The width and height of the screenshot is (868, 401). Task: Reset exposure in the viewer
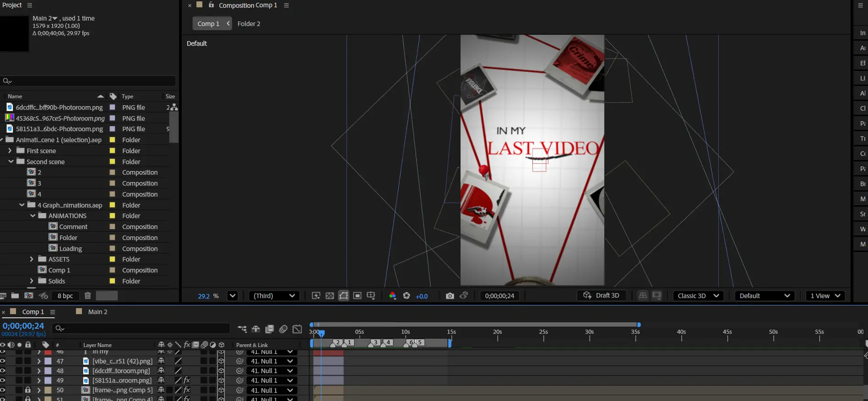click(406, 296)
